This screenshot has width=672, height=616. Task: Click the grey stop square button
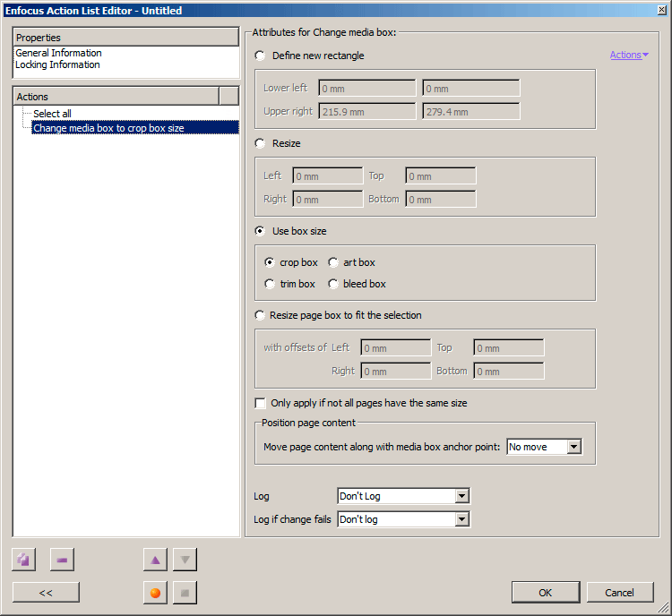[185, 593]
